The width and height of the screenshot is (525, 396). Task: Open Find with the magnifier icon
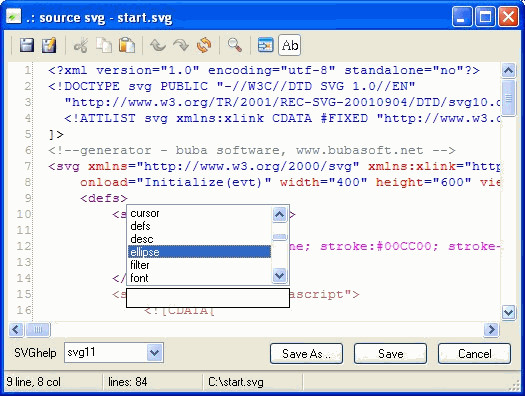(234, 45)
